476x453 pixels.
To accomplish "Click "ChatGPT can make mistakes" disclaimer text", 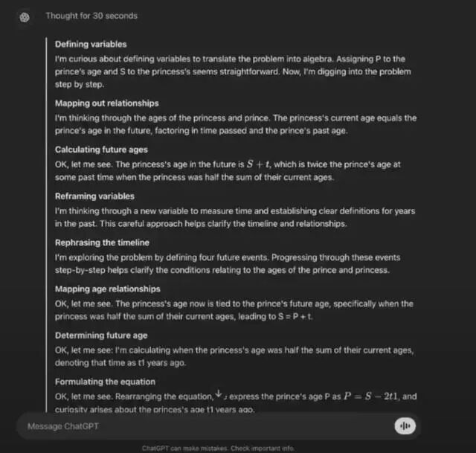I will point(218,448).
